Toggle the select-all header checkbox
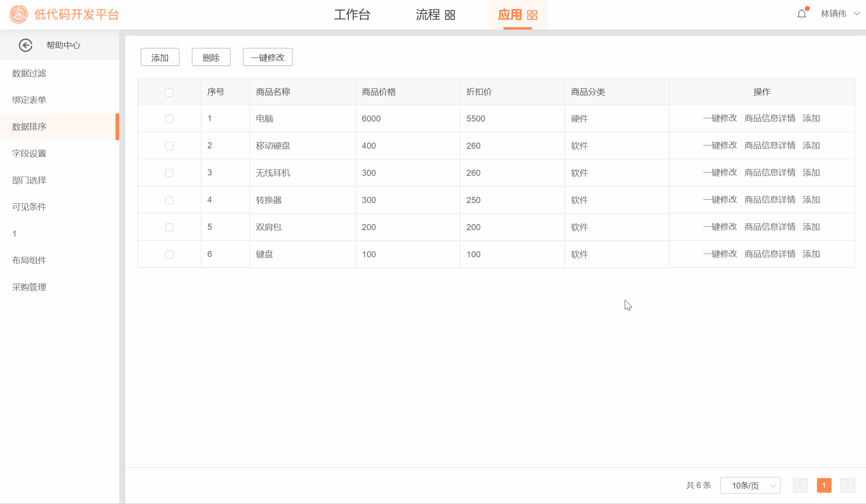866x504 pixels. [x=169, y=92]
